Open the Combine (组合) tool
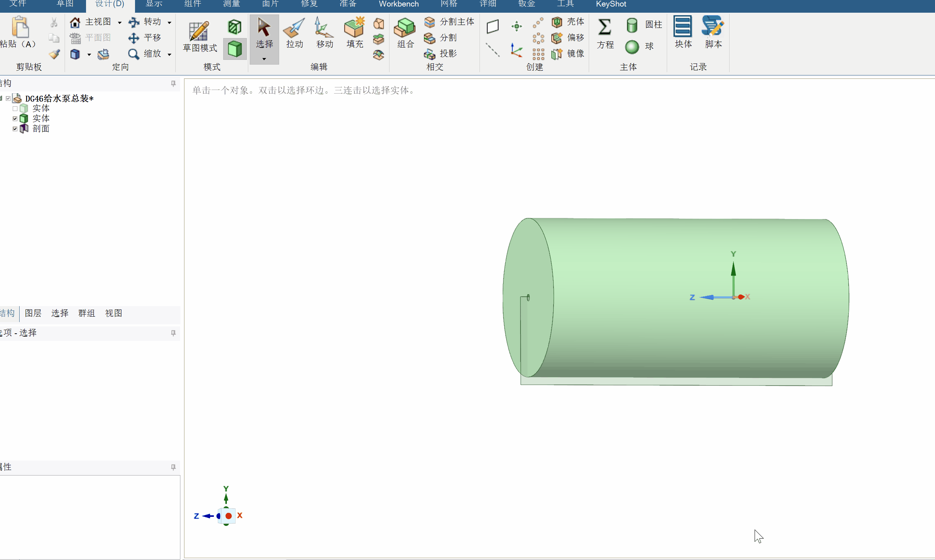The height and width of the screenshot is (560, 935). tap(405, 33)
